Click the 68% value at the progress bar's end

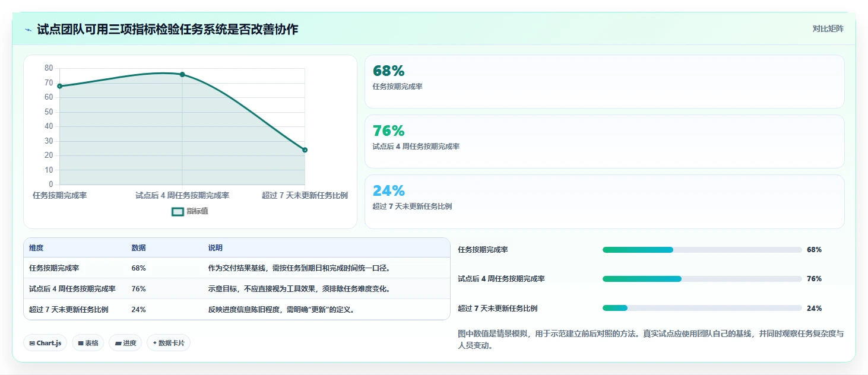click(x=814, y=250)
